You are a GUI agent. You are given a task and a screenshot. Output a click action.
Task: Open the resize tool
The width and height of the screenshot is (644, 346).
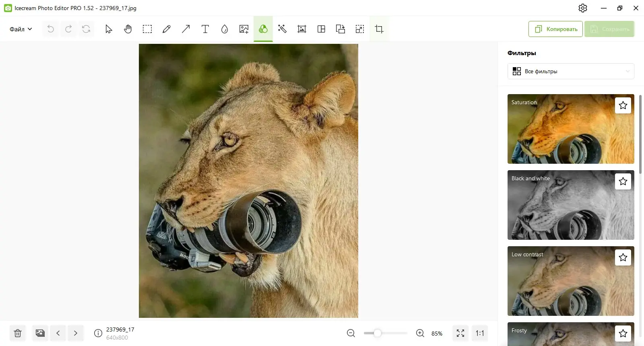[360, 29]
